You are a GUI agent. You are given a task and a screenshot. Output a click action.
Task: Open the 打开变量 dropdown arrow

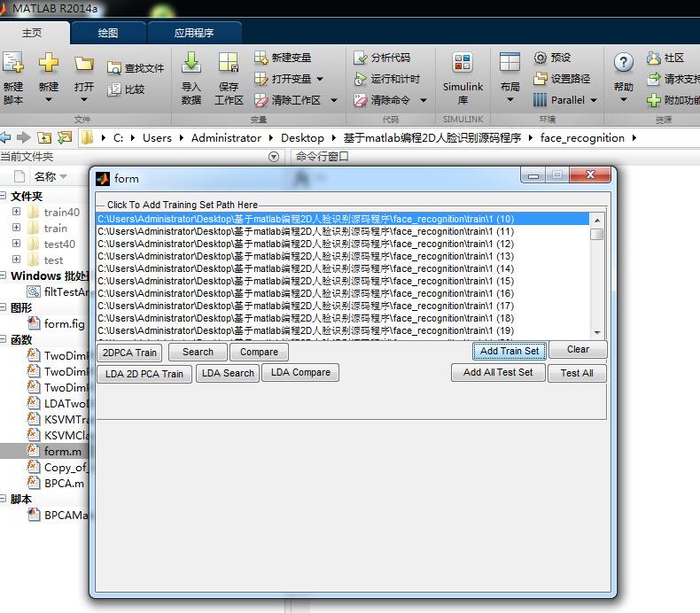coord(320,79)
